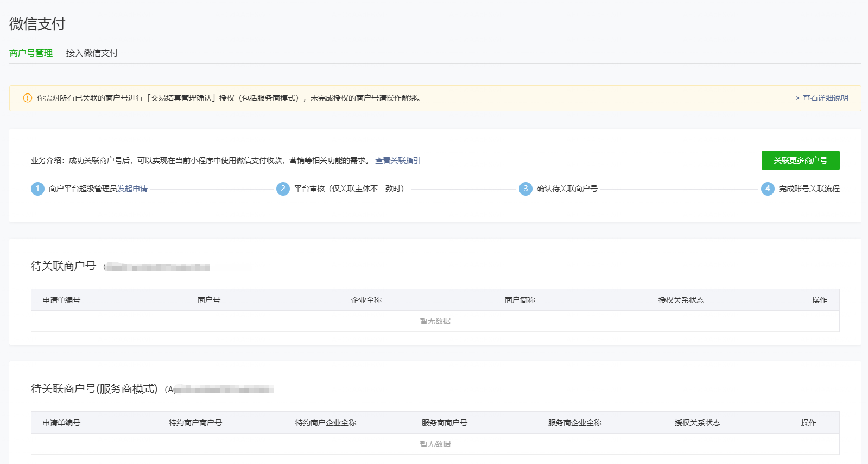This screenshot has width=868, height=464.
Task: Click the 发起申请 link in step 1
Action: pos(132,189)
